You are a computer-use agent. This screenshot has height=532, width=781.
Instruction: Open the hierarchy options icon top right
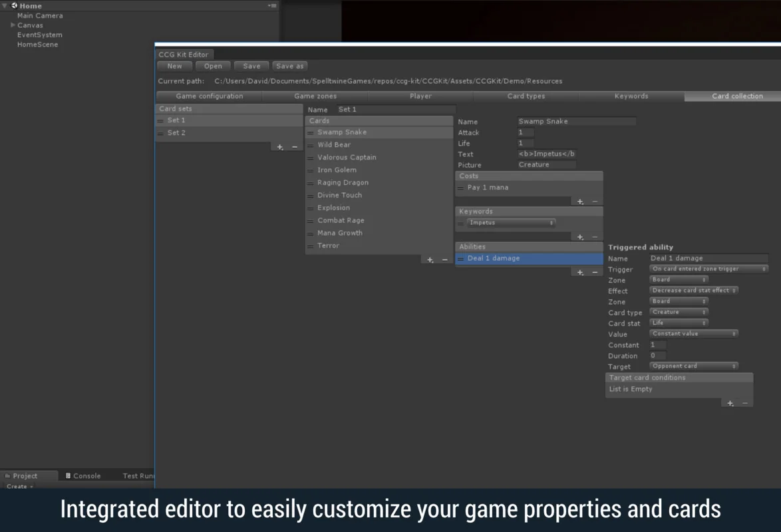[271, 5]
